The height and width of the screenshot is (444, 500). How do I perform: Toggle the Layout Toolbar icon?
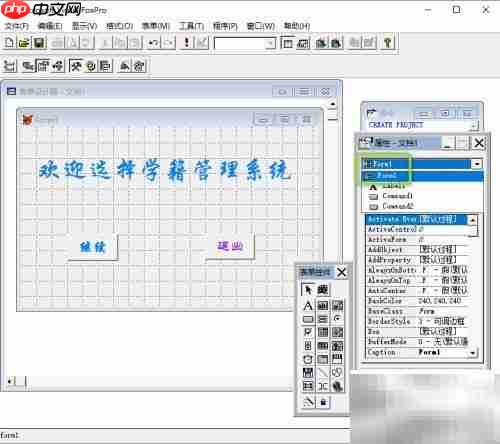click(x=106, y=66)
